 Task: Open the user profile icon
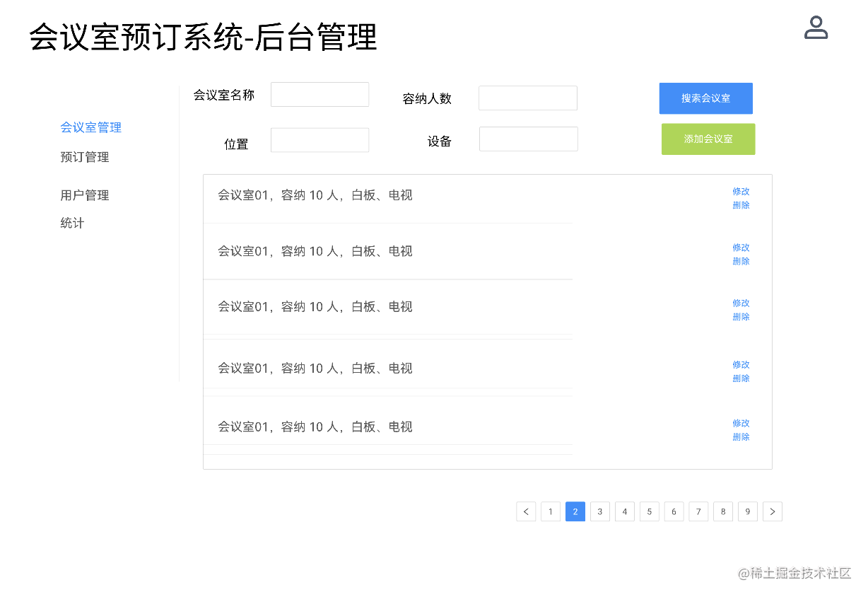[816, 28]
